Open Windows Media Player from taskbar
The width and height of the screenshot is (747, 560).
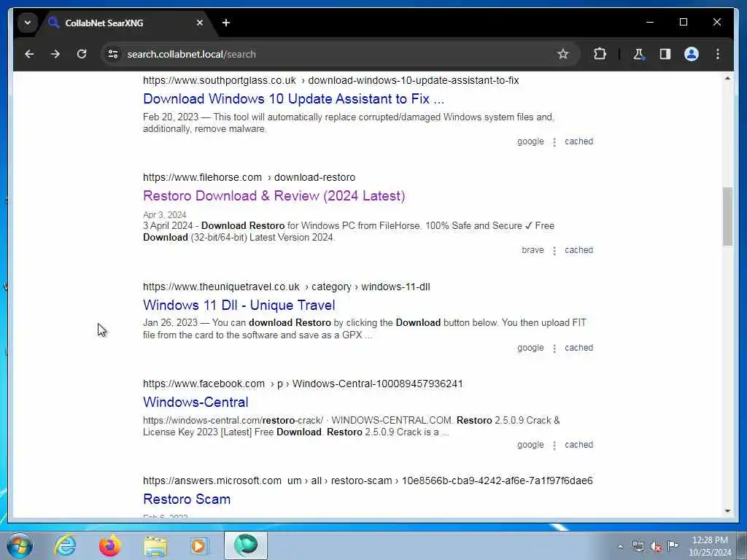point(200,545)
